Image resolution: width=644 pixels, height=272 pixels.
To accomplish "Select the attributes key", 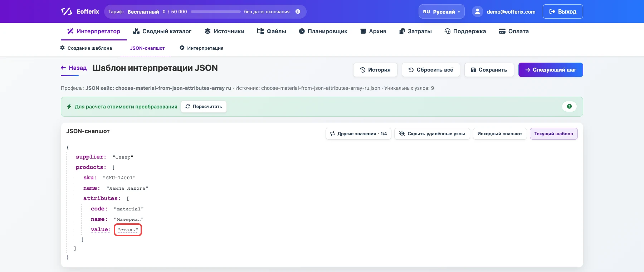I will click(102, 198).
